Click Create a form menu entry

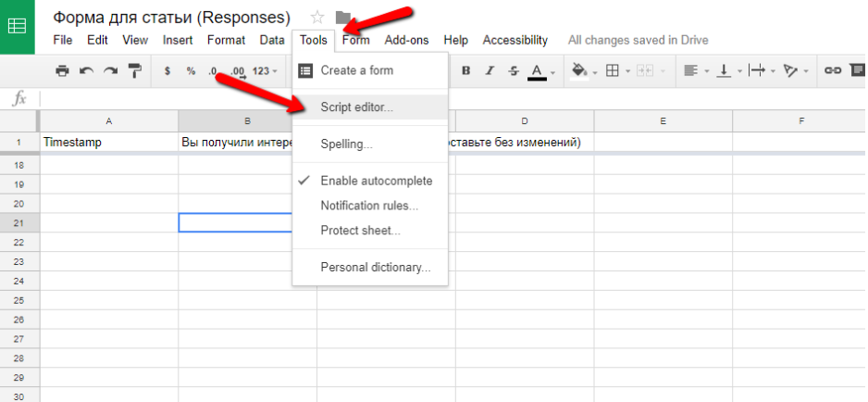point(356,70)
